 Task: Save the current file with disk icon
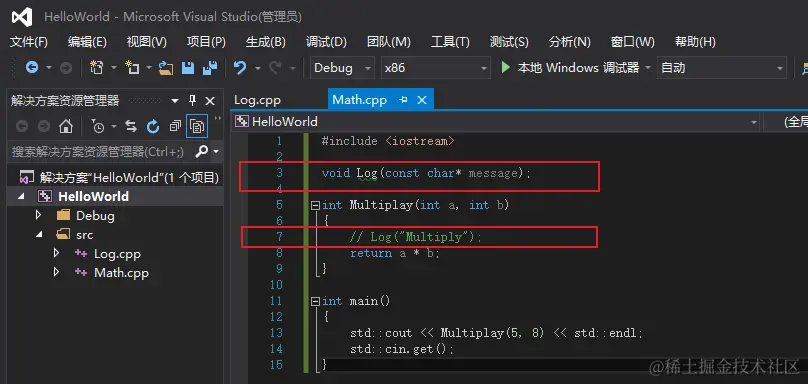point(188,68)
